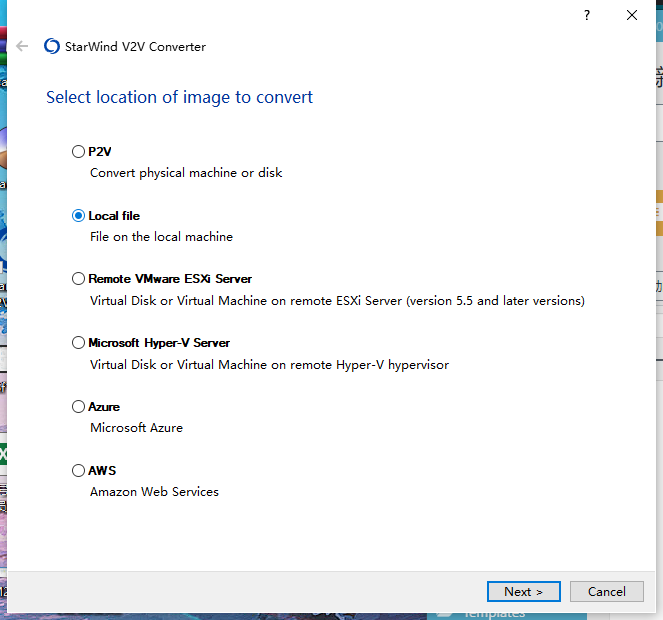This screenshot has width=663, height=620.
Task: Click the 'Amazon Web Services' description
Action: tap(154, 492)
